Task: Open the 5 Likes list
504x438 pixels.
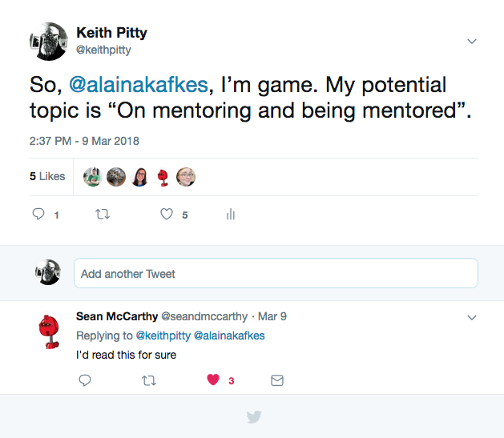Action: (47, 176)
